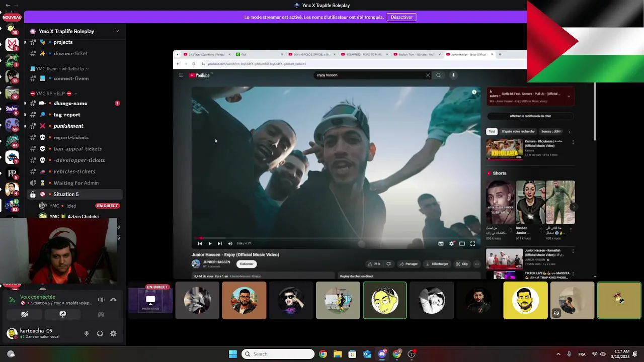The width and height of the screenshot is (644, 362).
Task: Play the video with the play button
Action: pos(210,244)
